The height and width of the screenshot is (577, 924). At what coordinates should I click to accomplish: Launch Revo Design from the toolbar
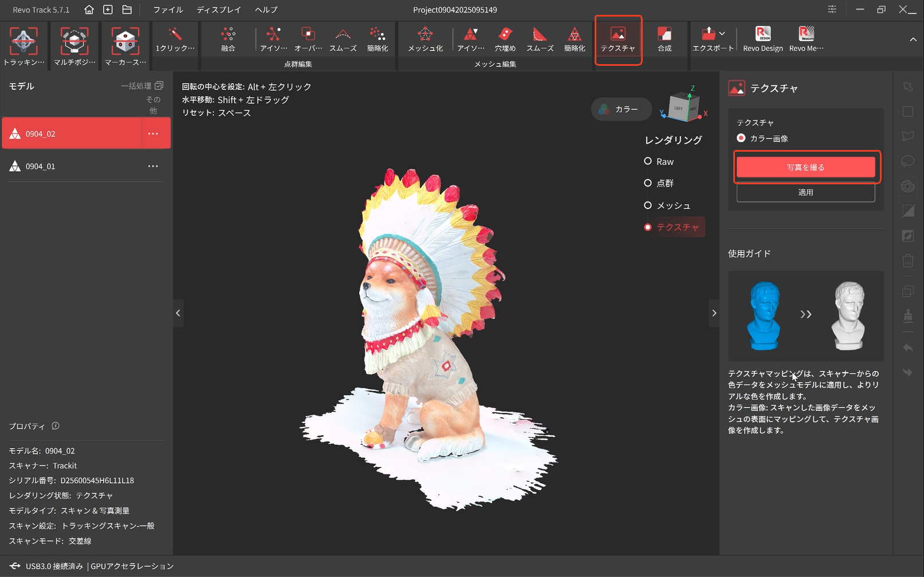pos(762,35)
